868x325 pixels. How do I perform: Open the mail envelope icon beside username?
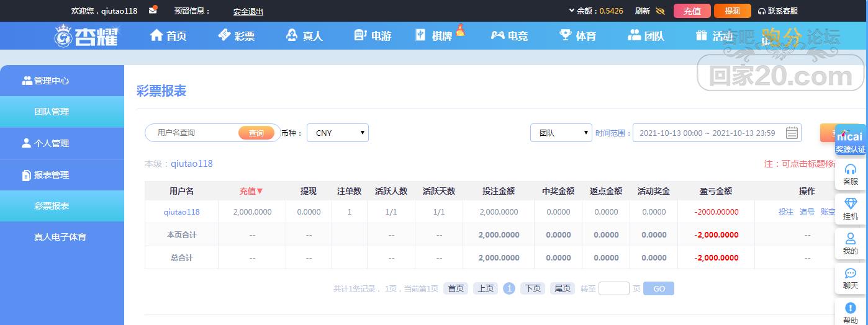(x=153, y=11)
